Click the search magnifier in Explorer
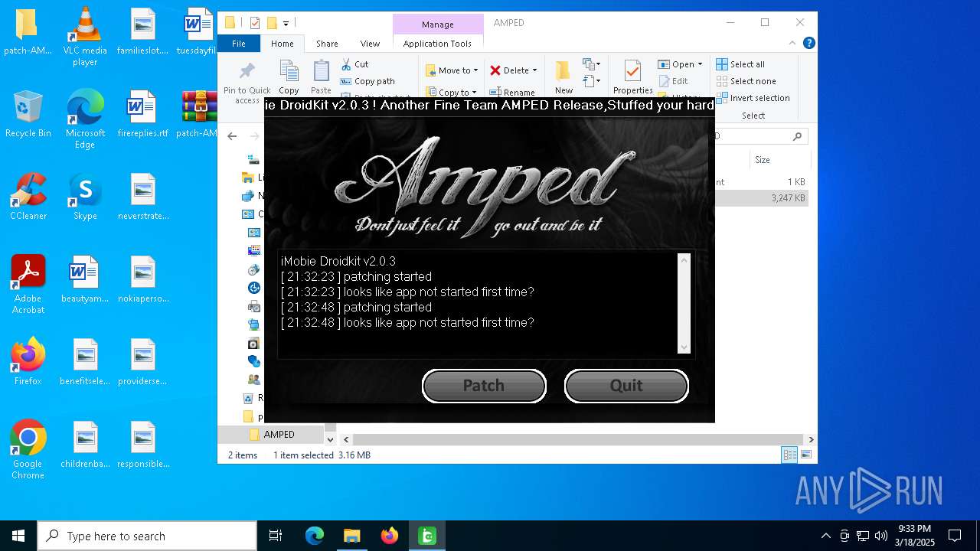This screenshot has width=980, height=551. (x=797, y=136)
